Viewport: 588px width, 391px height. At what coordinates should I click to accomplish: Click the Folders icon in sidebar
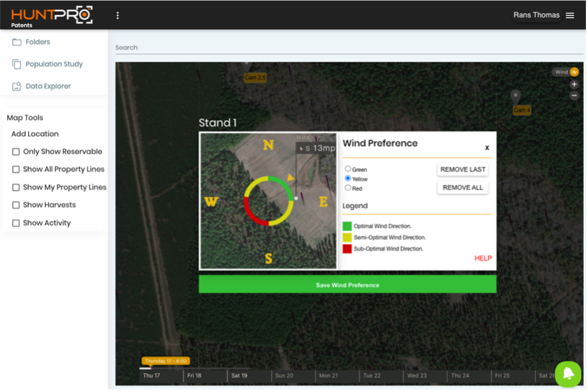[x=17, y=42]
